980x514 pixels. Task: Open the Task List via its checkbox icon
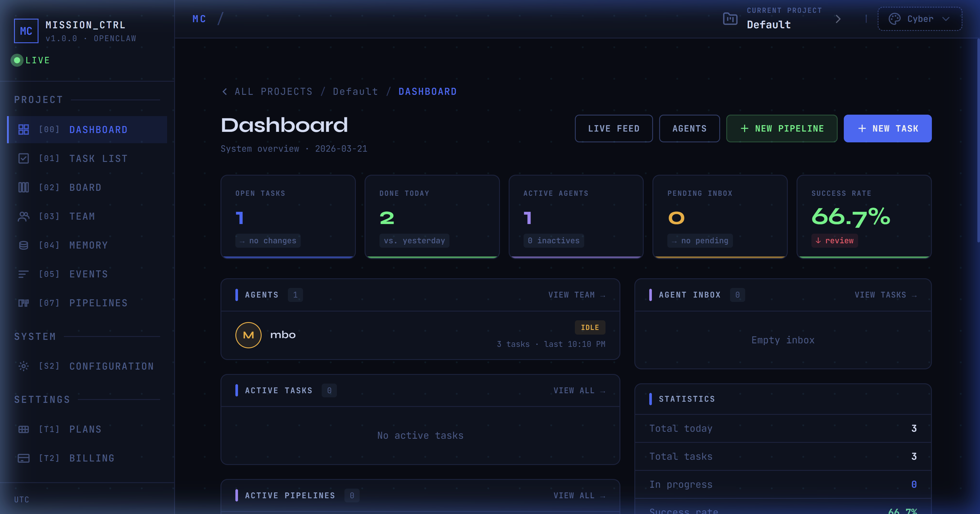click(24, 159)
